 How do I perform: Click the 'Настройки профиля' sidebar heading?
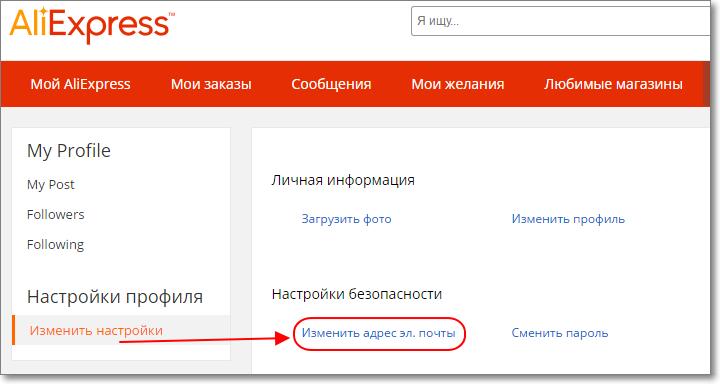tap(115, 297)
